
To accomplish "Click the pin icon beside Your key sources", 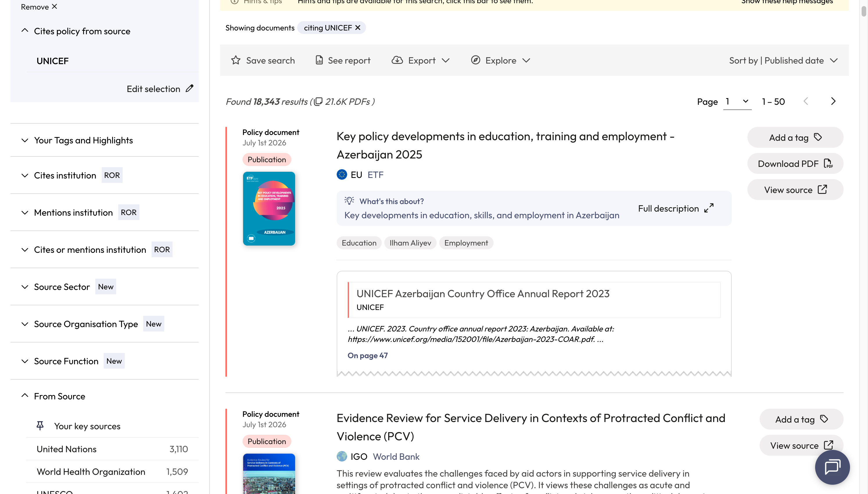I will pyautogui.click(x=40, y=426).
